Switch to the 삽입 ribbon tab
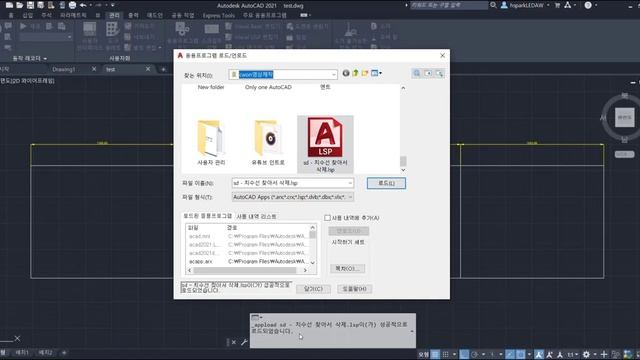 (x=27, y=16)
